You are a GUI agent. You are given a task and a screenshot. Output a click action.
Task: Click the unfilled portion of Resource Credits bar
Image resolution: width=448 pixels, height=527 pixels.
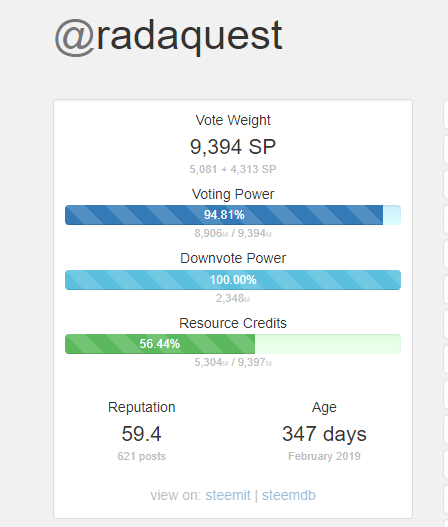click(x=328, y=344)
